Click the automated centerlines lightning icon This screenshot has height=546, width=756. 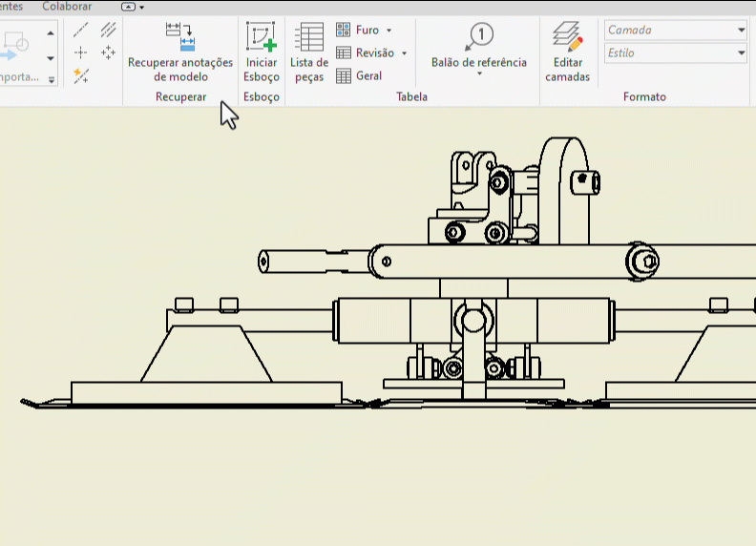click(x=81, y=75)
